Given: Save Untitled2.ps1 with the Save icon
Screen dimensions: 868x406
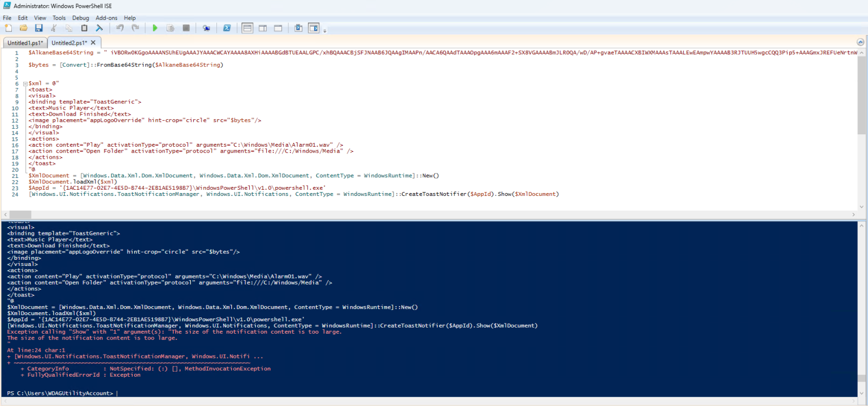Looking at the screenshot, I should coord(40,28).
